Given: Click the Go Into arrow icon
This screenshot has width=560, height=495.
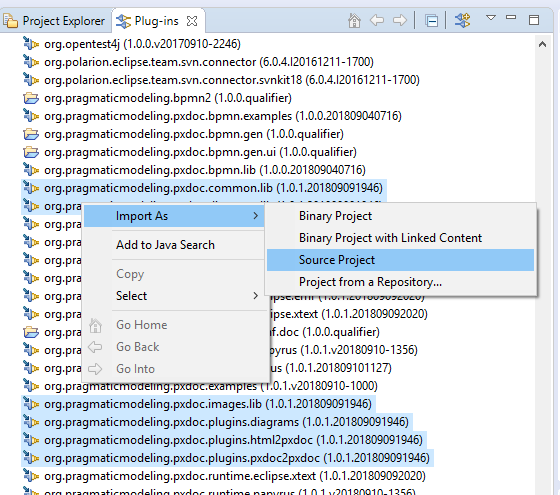Looking at the screenshot, I should 95,369.
